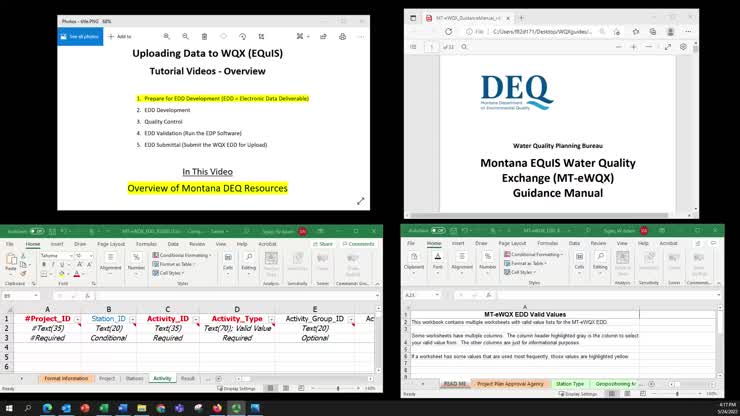Click Comments button in left Excel
740x416 pixels.
pos(359,244)
